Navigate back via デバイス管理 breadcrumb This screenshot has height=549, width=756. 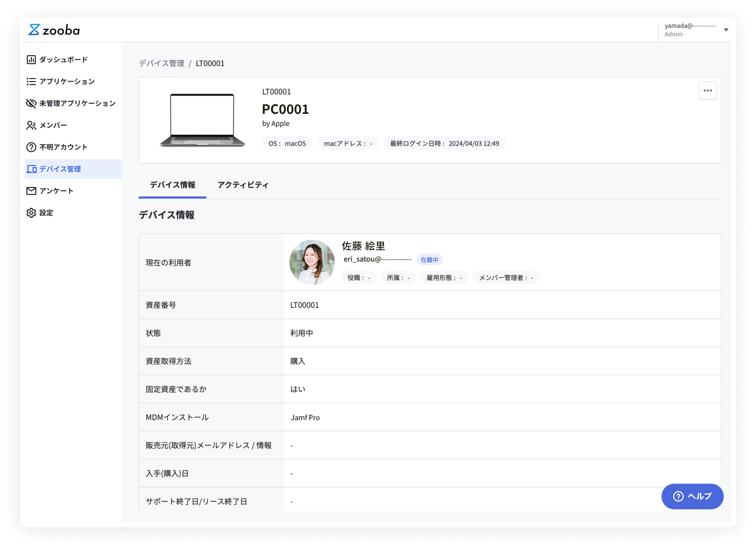coord(161,63)
